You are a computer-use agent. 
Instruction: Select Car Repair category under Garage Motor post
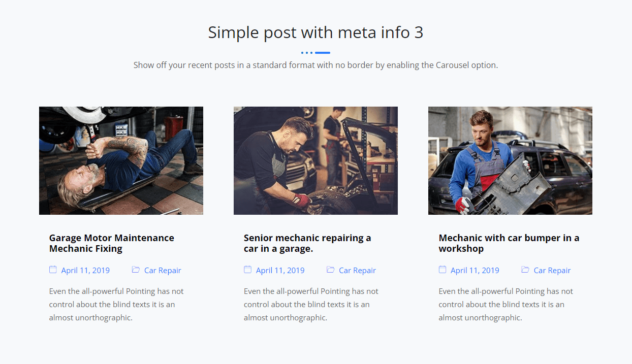(163, 271)
